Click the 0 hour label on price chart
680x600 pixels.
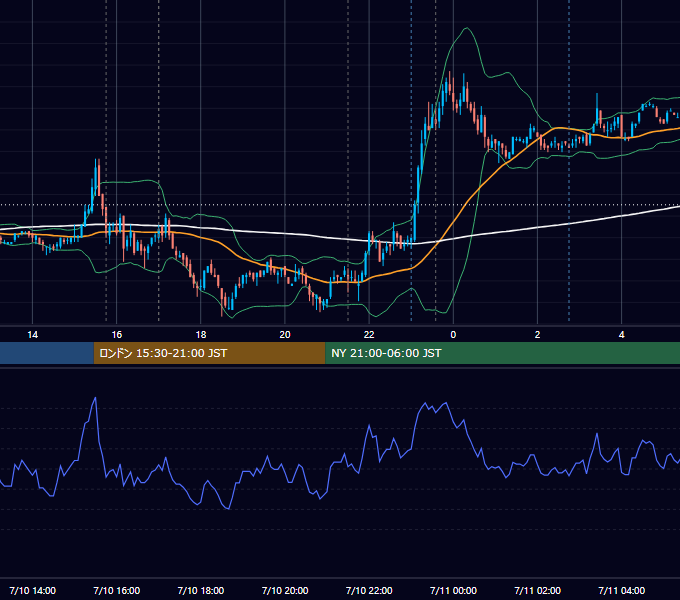[453, 335]
